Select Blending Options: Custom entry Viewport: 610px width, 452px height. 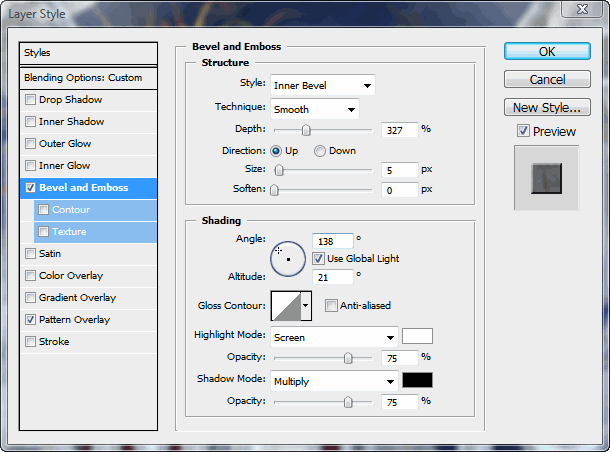[89, 77]
